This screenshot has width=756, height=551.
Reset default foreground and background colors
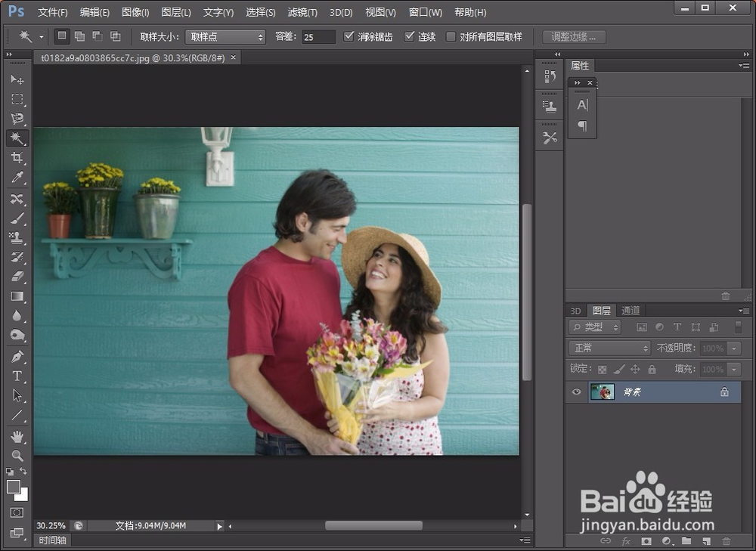click(x=10, y=472)
